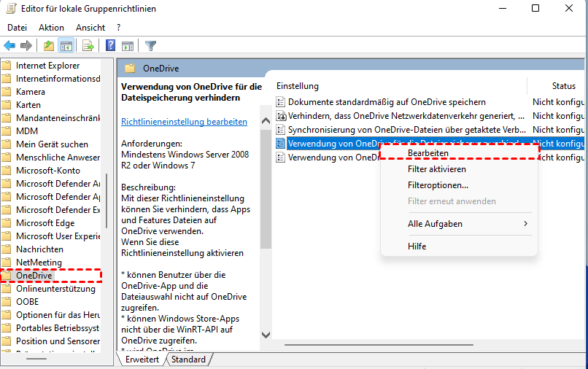Open the Aktion menu
This screenshot has height=369, width=588.
(x=51, y=28)
